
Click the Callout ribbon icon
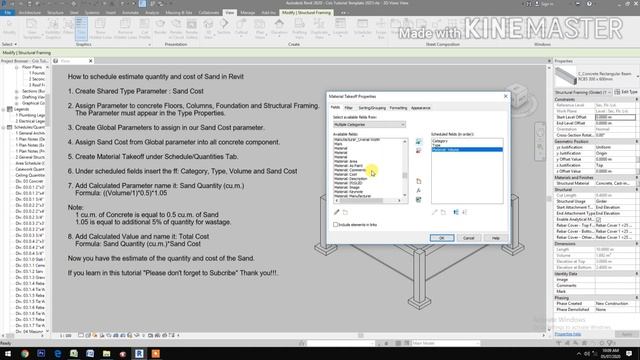coord(241,27)
